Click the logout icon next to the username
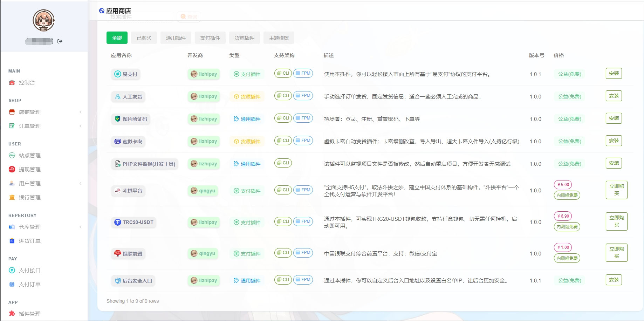 (60, 41)
